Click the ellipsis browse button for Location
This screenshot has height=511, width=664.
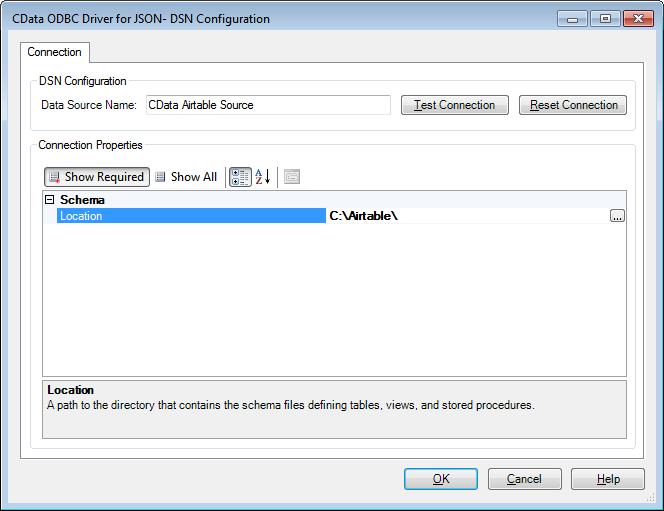click(617, 216)
